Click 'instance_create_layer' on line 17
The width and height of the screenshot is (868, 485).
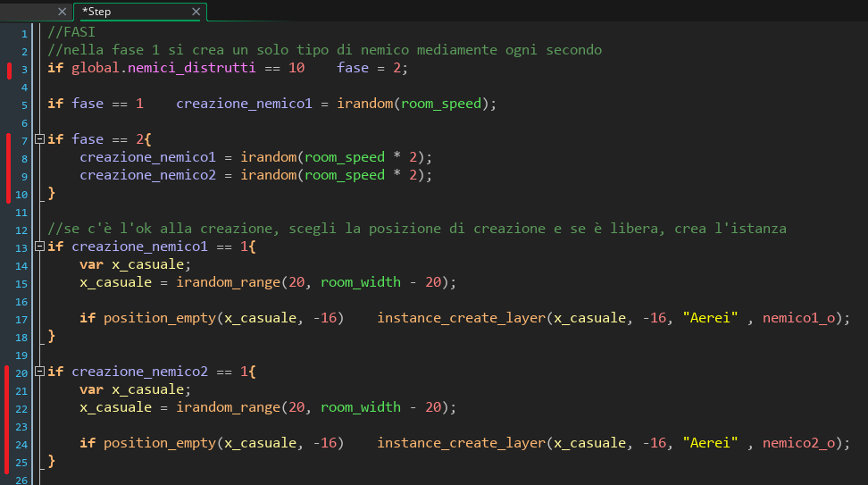tap(462, 318)
